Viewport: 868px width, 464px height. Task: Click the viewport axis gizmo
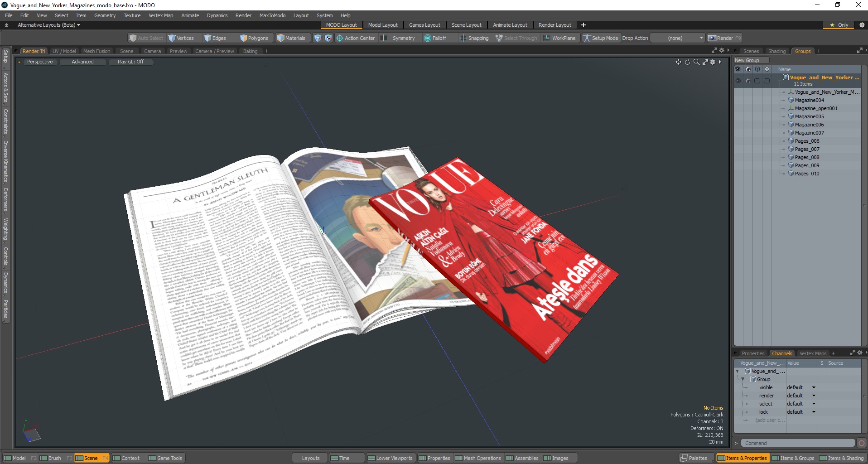(31, 431)
